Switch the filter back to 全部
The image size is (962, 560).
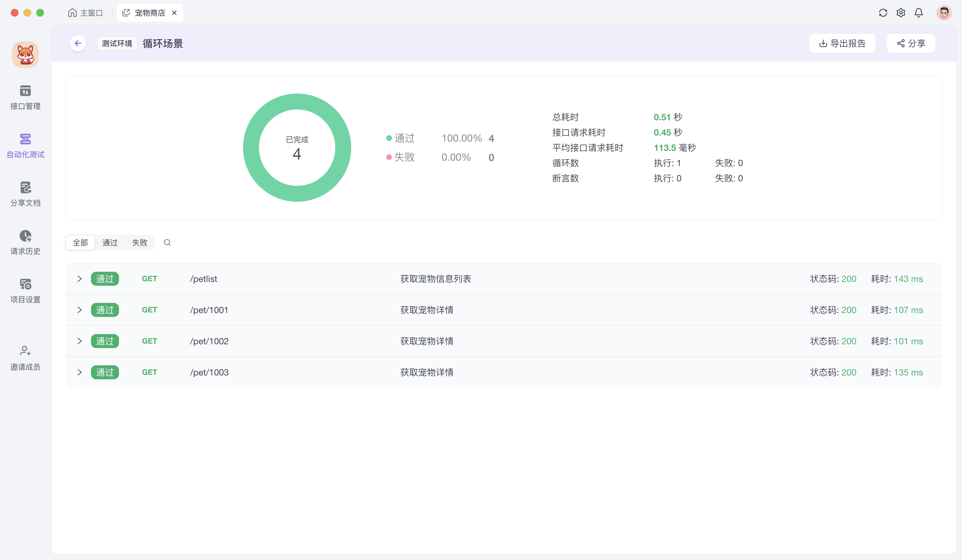pyautogui.click(x=80, y=242)
